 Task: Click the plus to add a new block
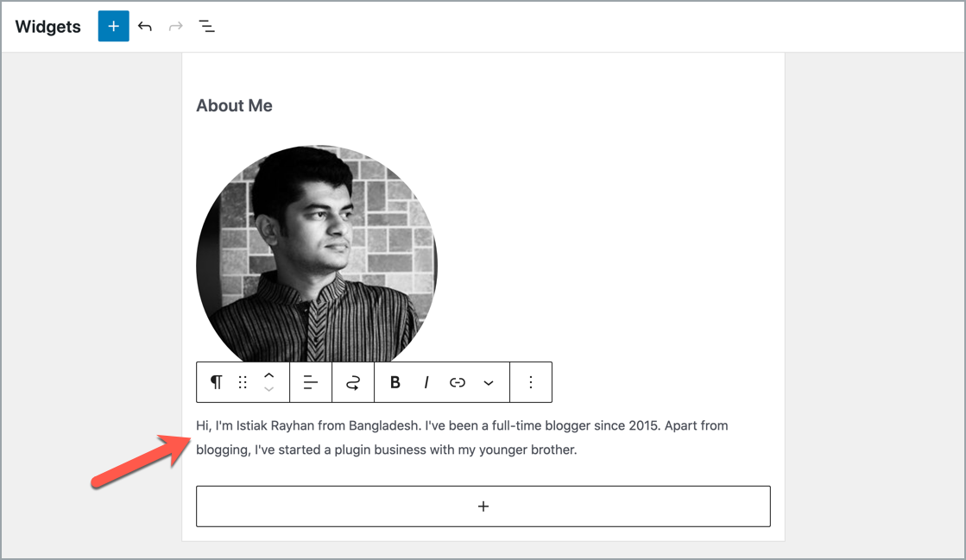pos(483,506)
